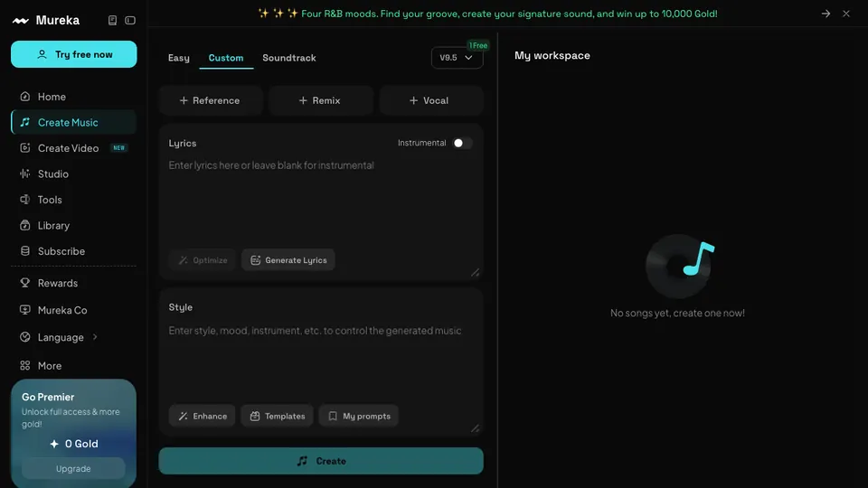Click the Lyrics box resize handle

475,272
